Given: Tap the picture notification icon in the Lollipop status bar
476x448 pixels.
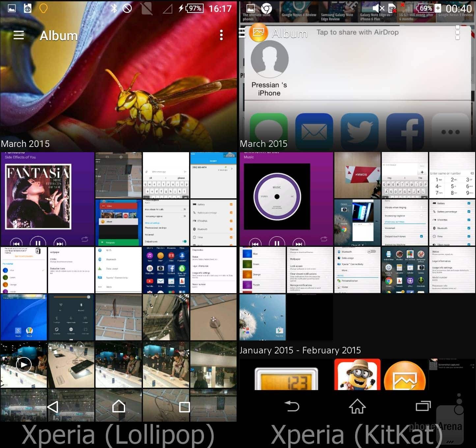Looking at the screenshot, I should [12, 9].
